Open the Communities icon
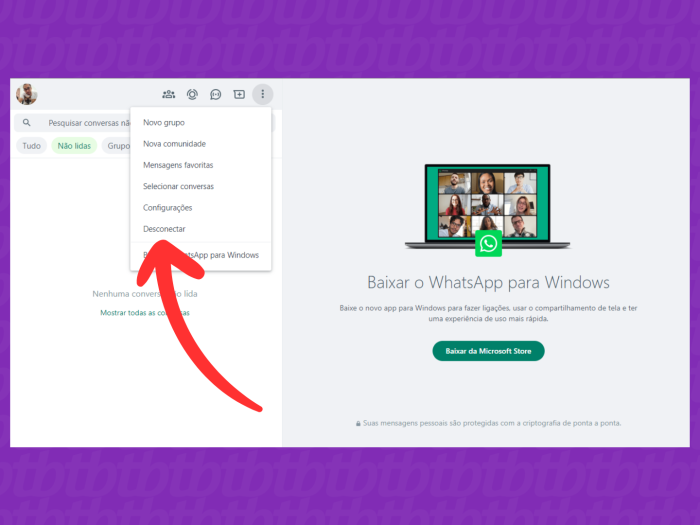The width and height of the screenshot is (700, 525). coord(168,94)
